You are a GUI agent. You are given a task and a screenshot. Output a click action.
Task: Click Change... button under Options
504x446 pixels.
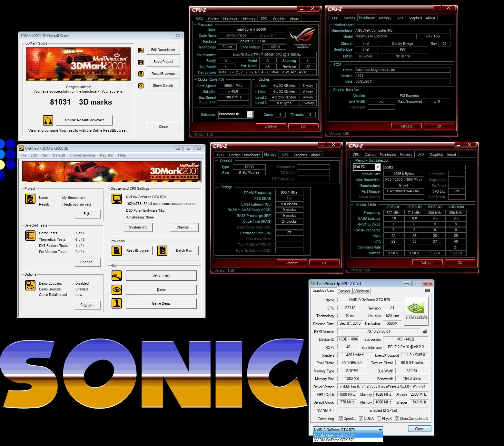point(88,305)
